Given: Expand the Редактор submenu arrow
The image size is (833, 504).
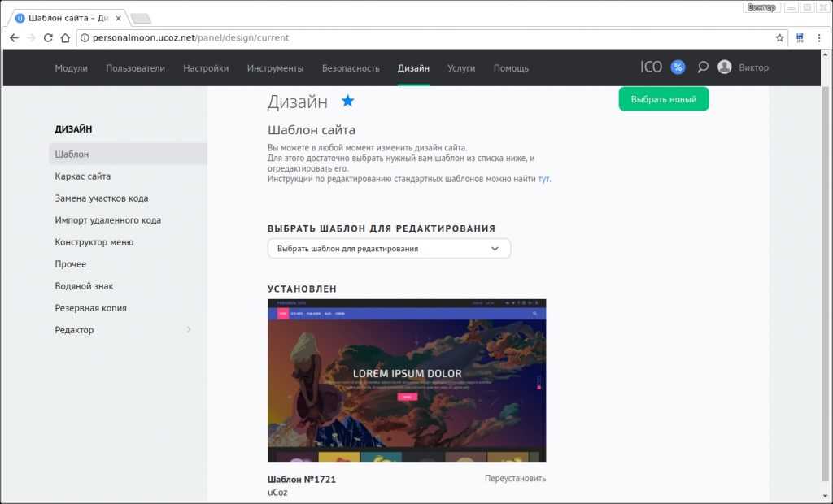Looking at the screenshot, I should tap(189, 330).
